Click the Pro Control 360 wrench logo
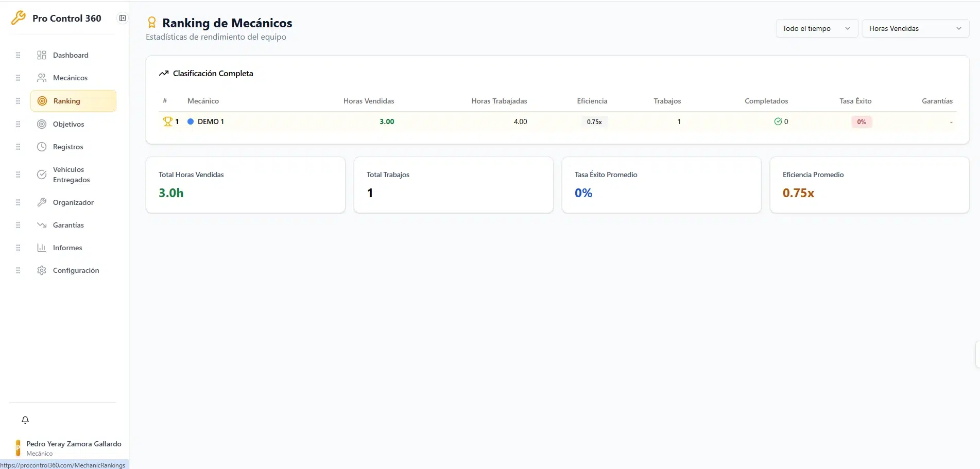 click(x=19, y=18)
